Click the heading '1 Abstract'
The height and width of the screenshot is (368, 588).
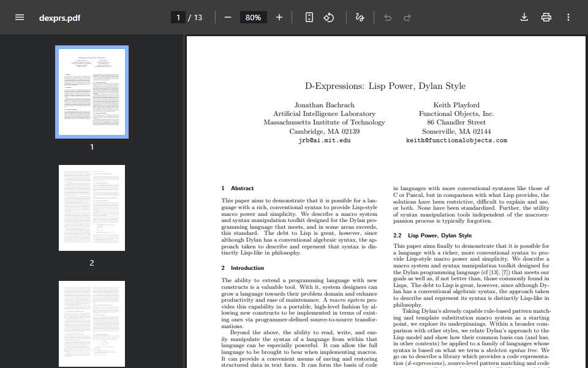point(238,188)
